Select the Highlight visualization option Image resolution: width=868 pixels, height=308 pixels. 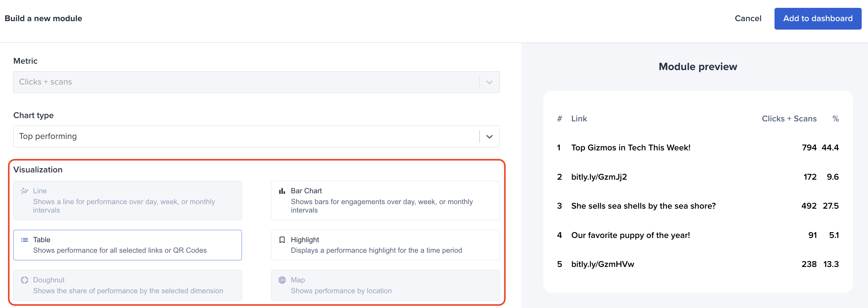click(x=385, y=245)
